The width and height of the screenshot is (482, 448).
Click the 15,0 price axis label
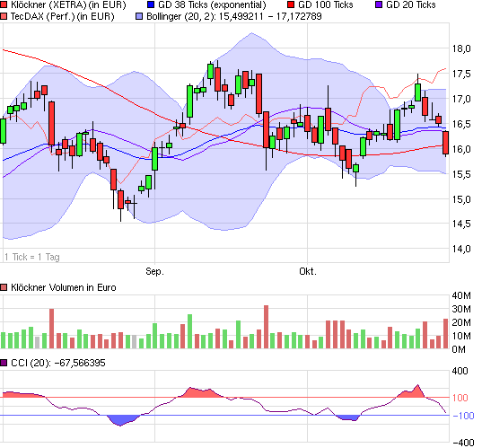point(461,199)
